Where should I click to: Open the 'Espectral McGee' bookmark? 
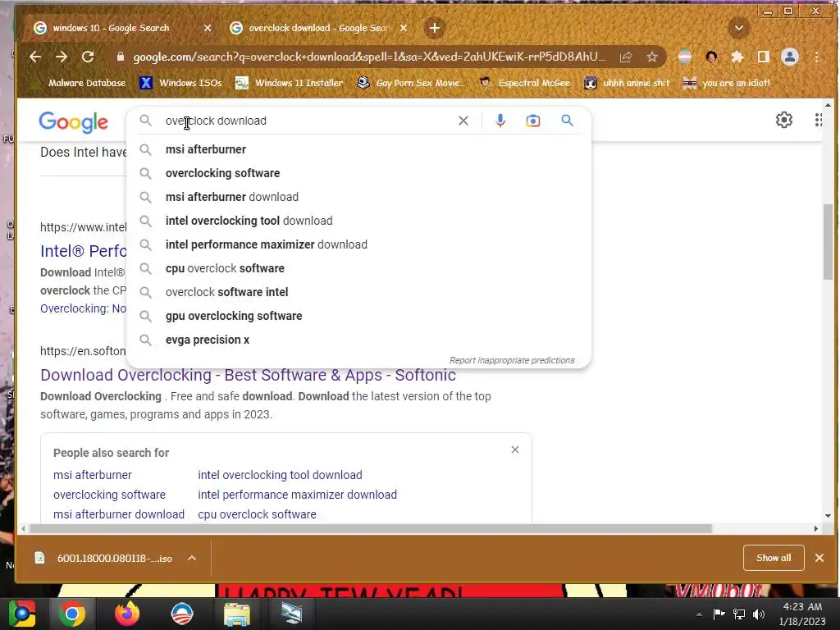tap(525, 83)
